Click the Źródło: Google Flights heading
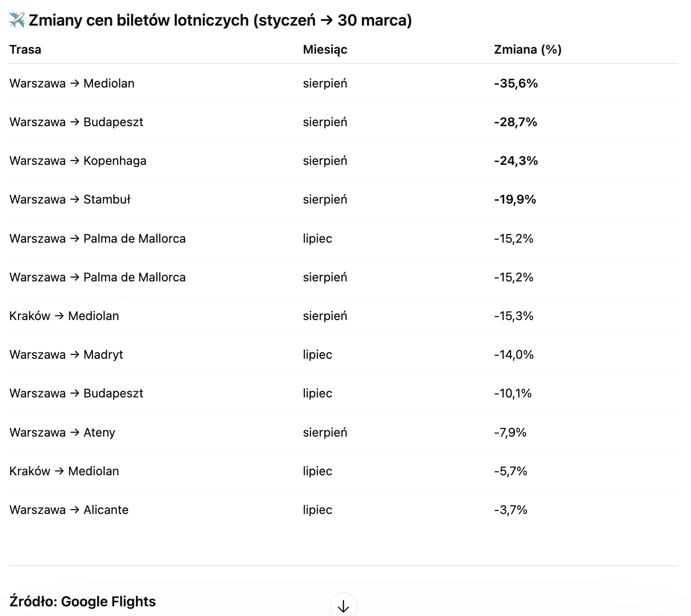This screenshot has height=616, width=691. [82, 601]
